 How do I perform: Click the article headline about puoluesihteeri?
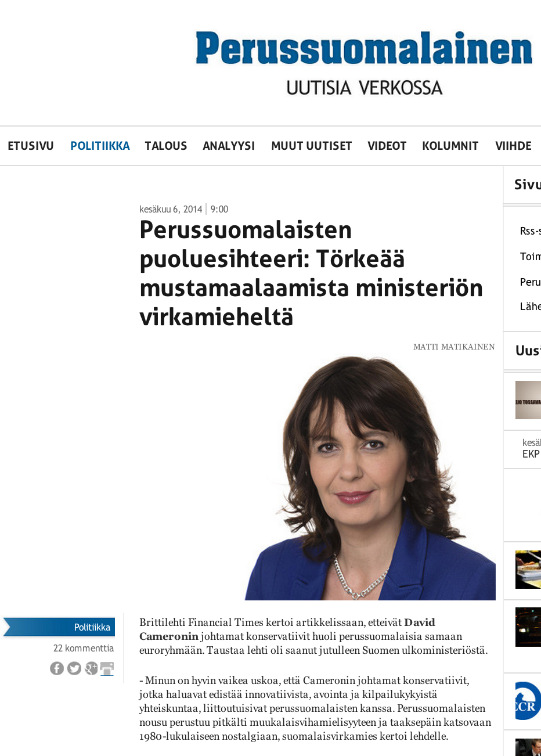(311, 273)
